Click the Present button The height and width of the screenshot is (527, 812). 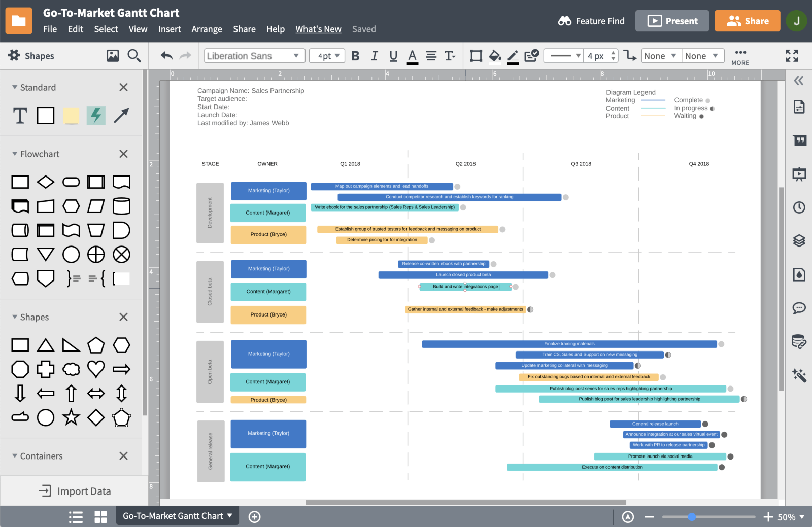(x=672, y=21)
